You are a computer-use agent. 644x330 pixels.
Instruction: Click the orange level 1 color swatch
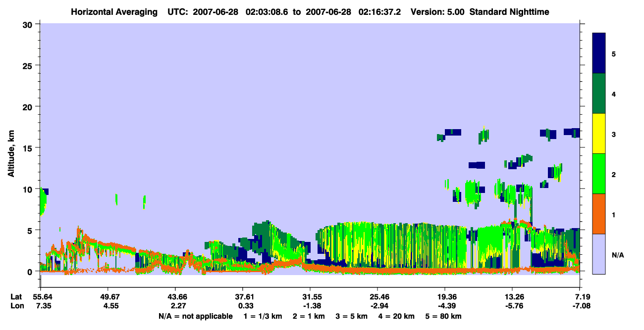coord(599,213)
